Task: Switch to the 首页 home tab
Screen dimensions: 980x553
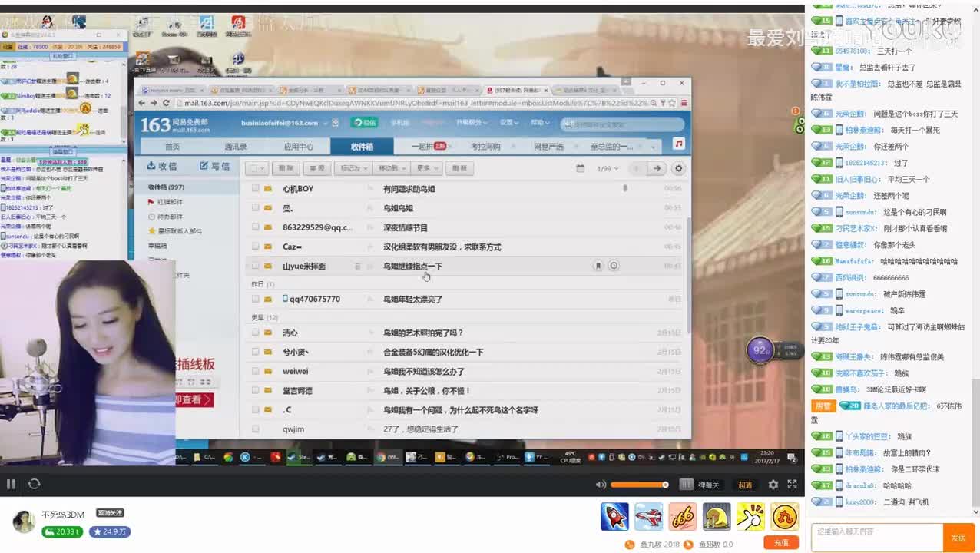Action: click(172, 147)
